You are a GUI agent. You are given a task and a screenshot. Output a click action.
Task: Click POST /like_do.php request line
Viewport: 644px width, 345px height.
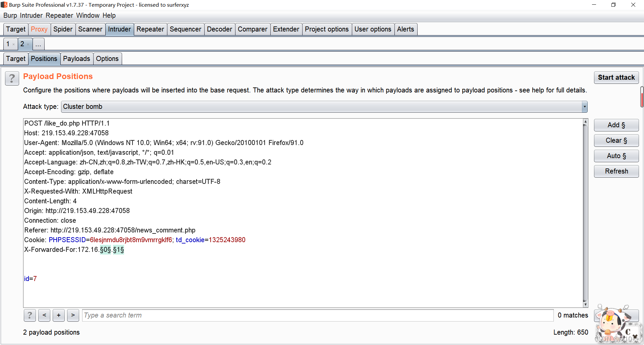(x=67, y=123)
